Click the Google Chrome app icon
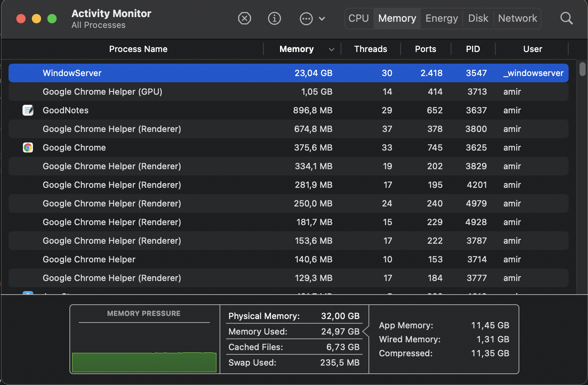Viewport: 588px width, 385px height. point(28,147)
